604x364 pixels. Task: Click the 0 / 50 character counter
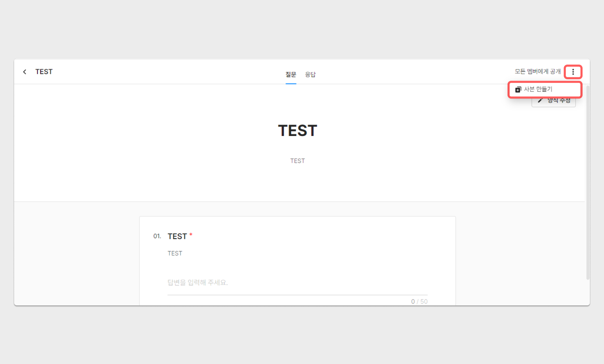pyautogui.click(x=419, y=302)
